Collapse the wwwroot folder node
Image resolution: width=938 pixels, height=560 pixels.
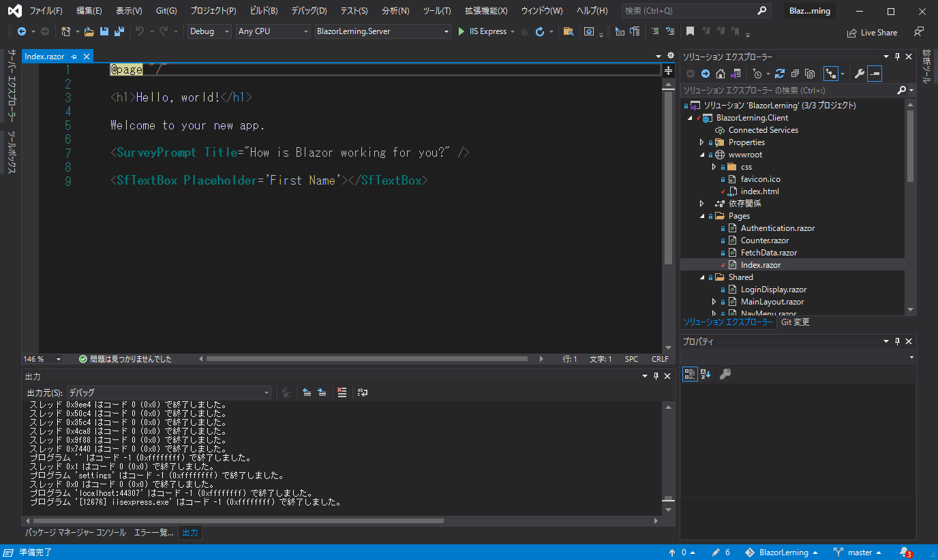(x=701, y=155)
